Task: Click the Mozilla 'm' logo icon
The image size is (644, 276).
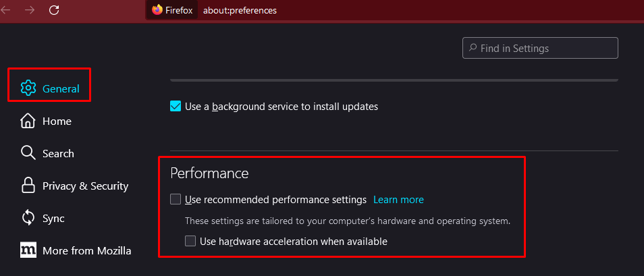Action: click(x=28, y=250)
